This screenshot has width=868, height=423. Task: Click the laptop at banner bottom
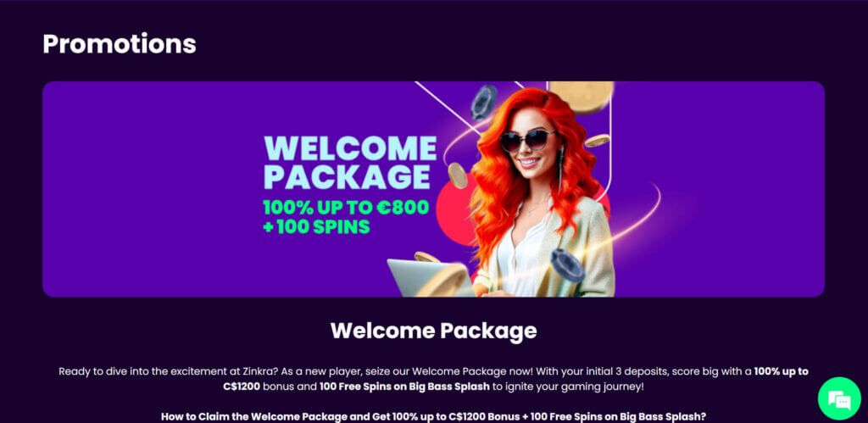point(426,277)
